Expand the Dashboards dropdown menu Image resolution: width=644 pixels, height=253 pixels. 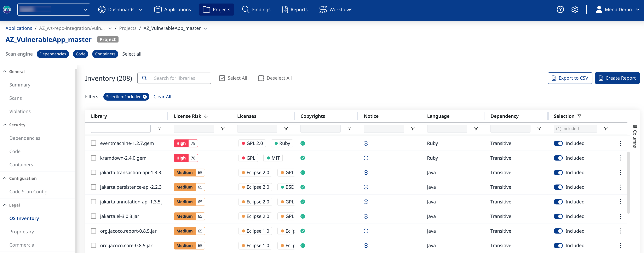pyautogui.click(x=121, y=10)
